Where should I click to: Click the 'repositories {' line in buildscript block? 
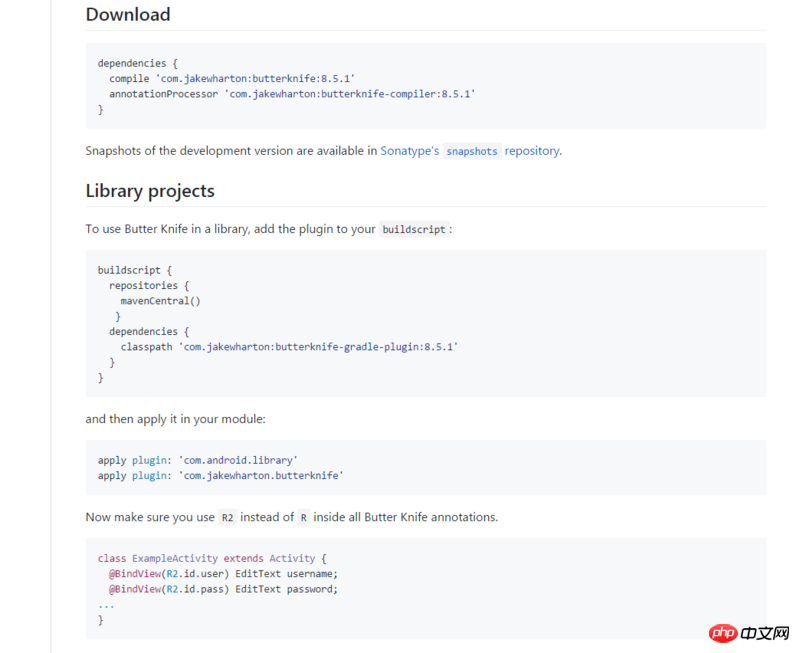point(149,286)
